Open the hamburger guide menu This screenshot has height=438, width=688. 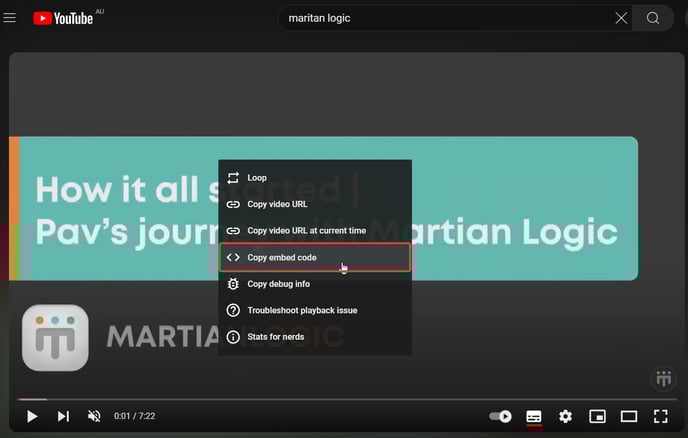[9, 18]
